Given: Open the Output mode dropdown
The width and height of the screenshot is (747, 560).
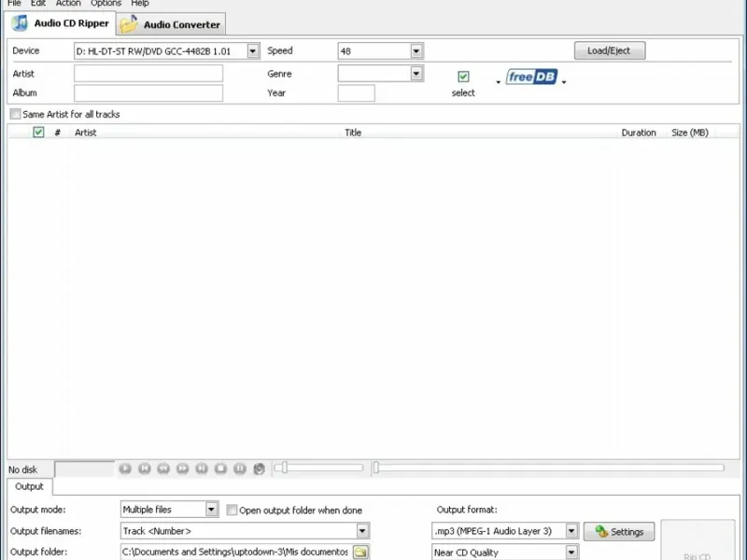Looking at the screenshot, I should point(212,510).
